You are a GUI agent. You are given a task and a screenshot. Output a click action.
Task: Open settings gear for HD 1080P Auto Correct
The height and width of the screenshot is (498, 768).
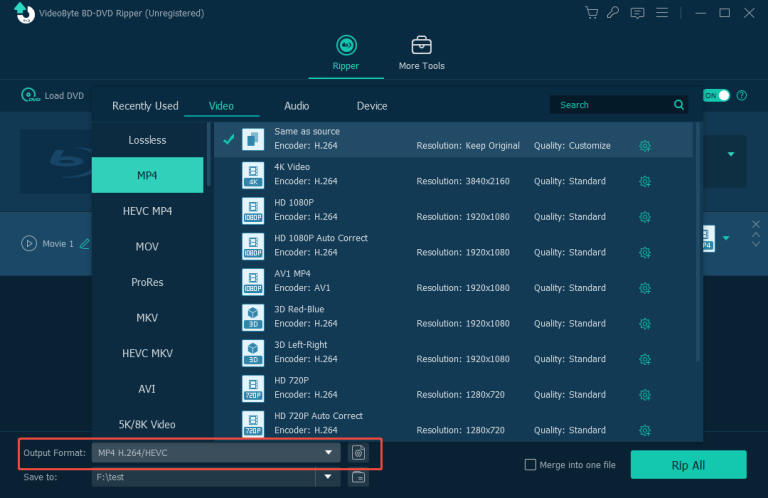pyautogui.click(x=645, y=253)
